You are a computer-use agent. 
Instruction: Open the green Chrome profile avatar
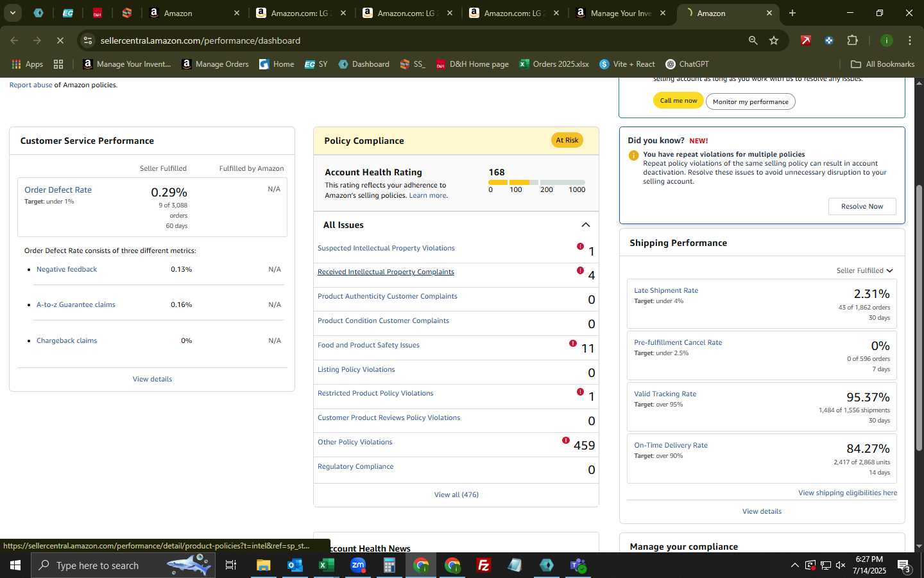click(x=886, y=40)
